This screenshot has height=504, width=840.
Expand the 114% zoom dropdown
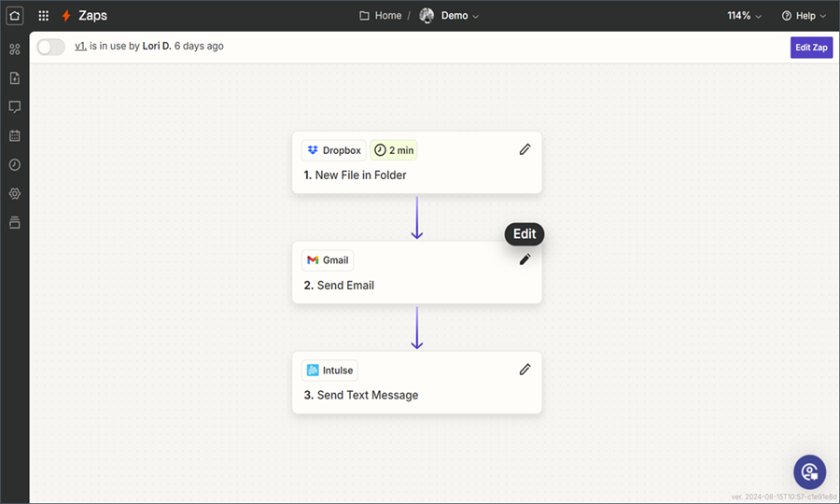[x=744, y=16]
